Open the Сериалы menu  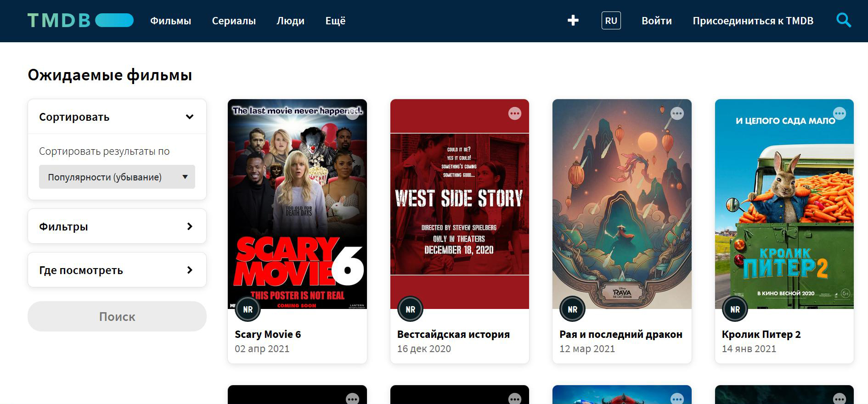[x=234, y=21]
